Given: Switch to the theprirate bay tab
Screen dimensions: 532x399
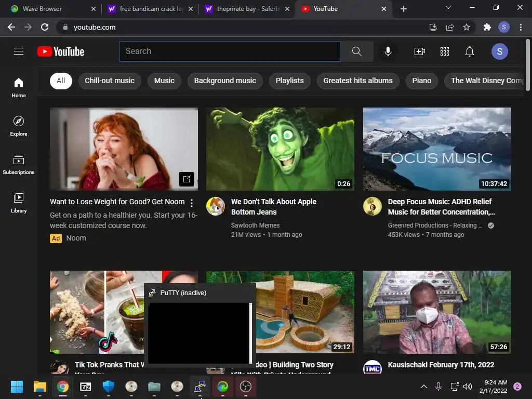Looking at the screenshot, I should [x=247, y=9].
